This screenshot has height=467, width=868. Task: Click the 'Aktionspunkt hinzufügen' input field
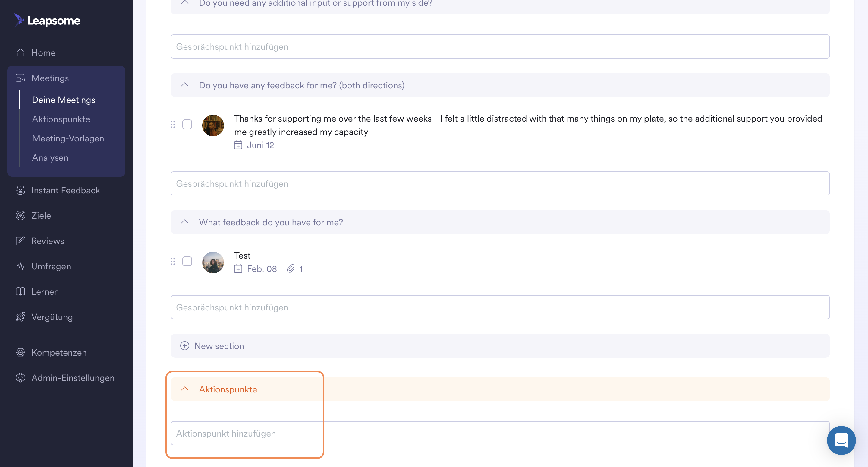click(x=500, y=433)
